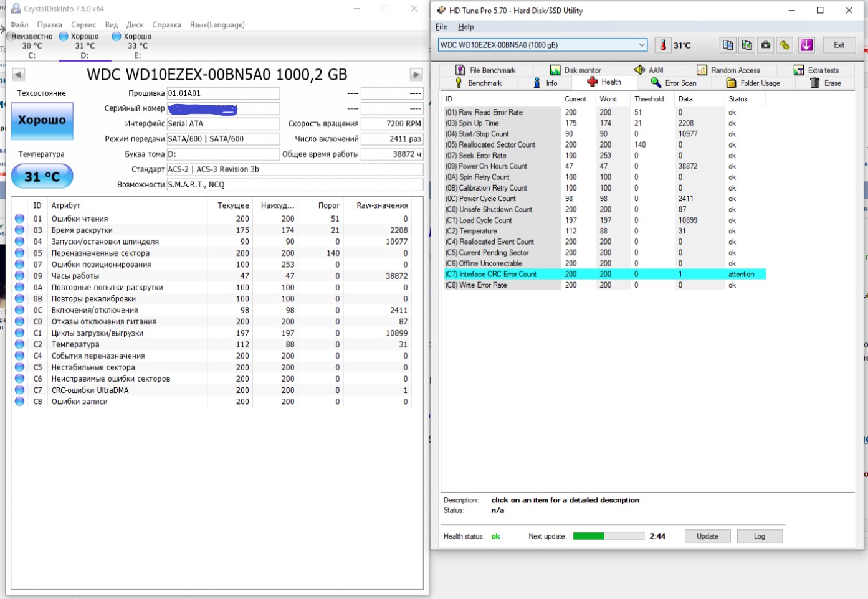
Task: Open the Сервис menu
Action: pos(83,25)
